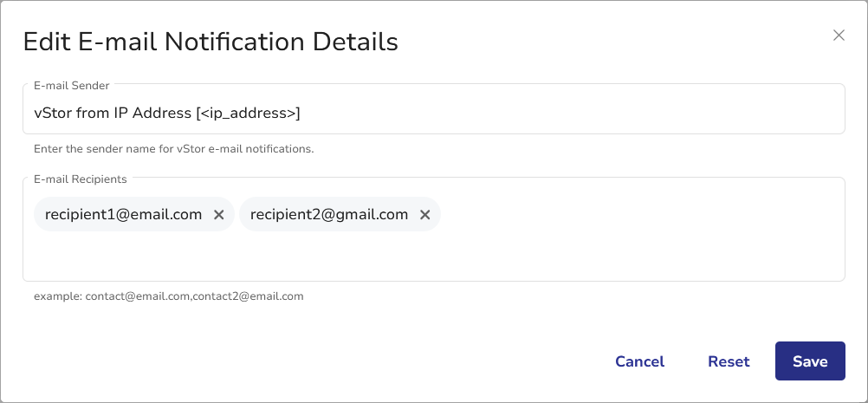
Task: Remove recipient1@email.com using its X icon
Action: click(219, 215)
